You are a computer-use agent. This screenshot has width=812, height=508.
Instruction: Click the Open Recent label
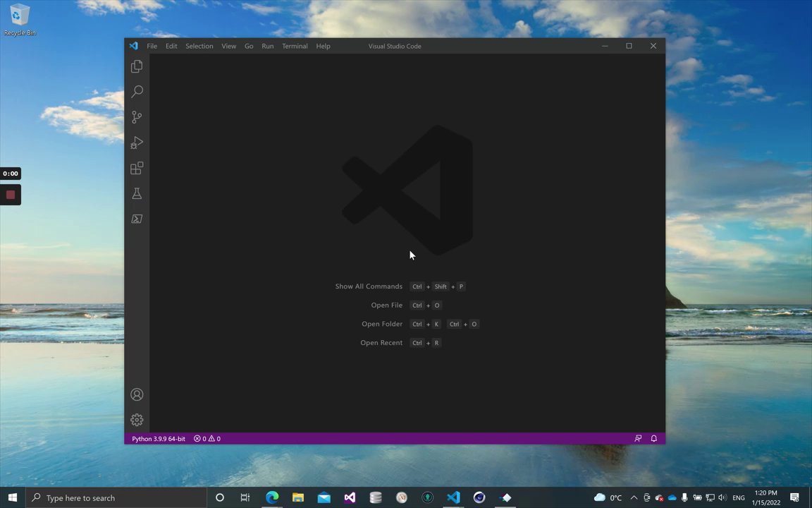(x=381, y=343)
